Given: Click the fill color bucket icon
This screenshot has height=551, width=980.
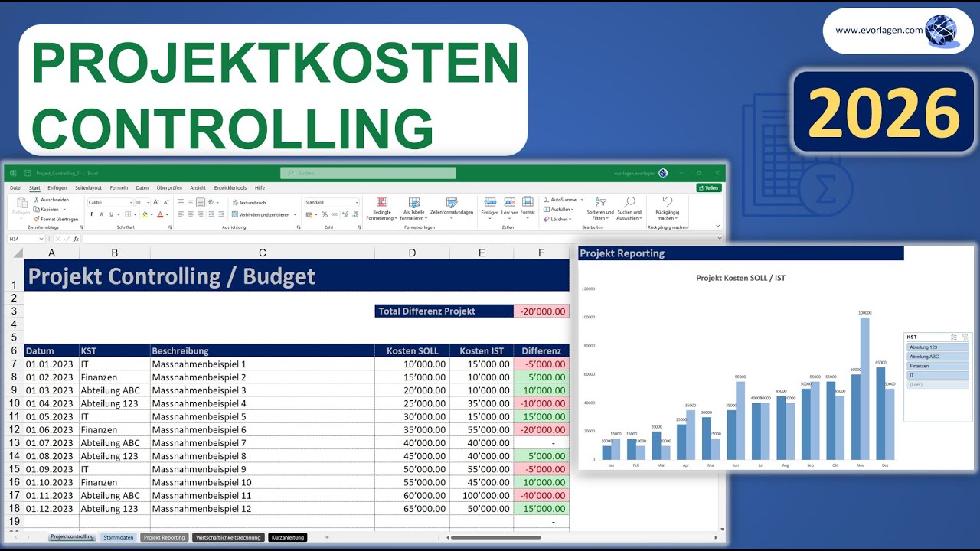Looking at the screenshot, I should coord(144,214).
